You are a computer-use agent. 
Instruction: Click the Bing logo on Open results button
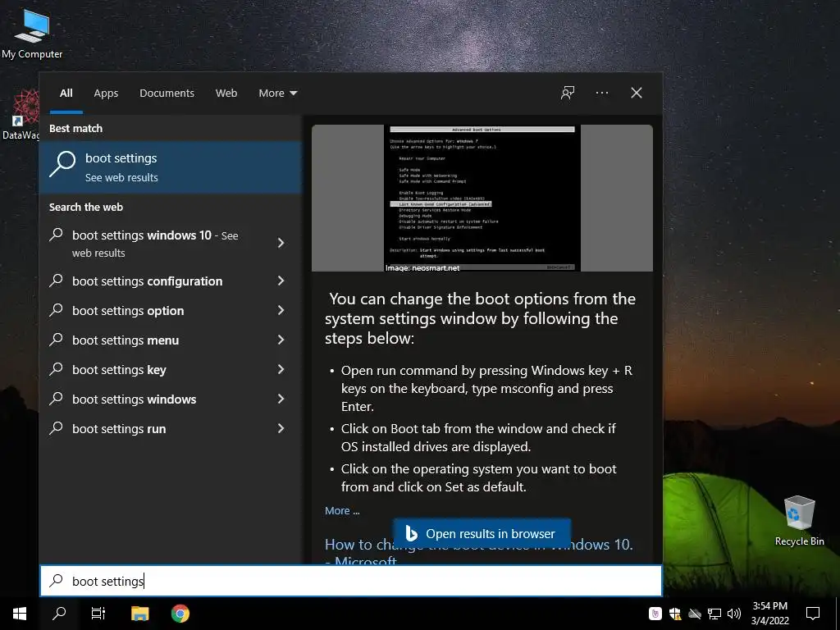tap(412, 533)
